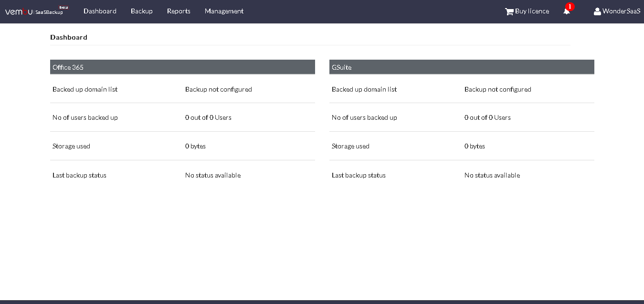Click Office 365 'Backup not configured' text
This screenshot has height=304, width=644.
click(218, 89)
